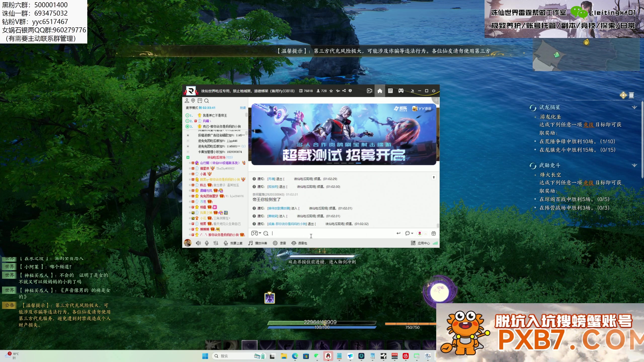
Task: Click the plus button above the banner
Action: 436,101
